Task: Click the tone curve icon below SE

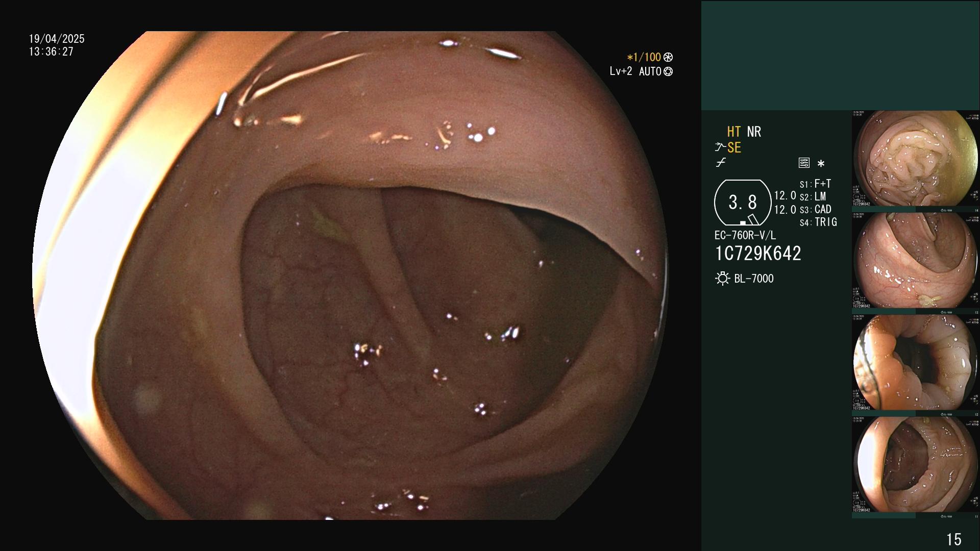Action: tap(721, 163)
